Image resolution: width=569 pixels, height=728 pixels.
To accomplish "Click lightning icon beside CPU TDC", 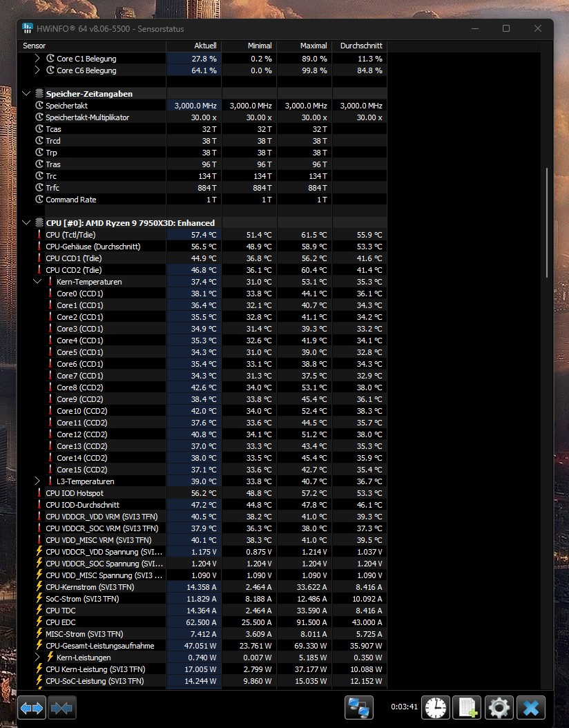I will click(39, 610).
